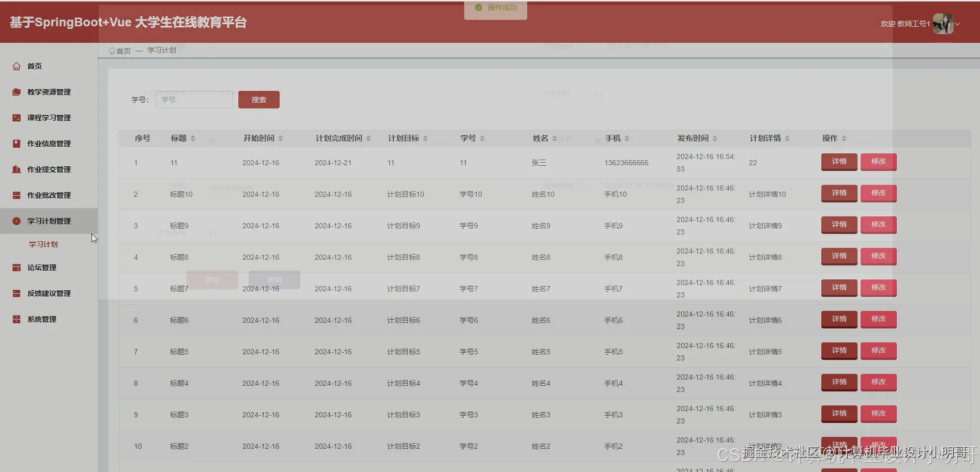Click the 计划详情6 cell
The height and width of the screenshot is (472, 980).
tap(765, 320)
